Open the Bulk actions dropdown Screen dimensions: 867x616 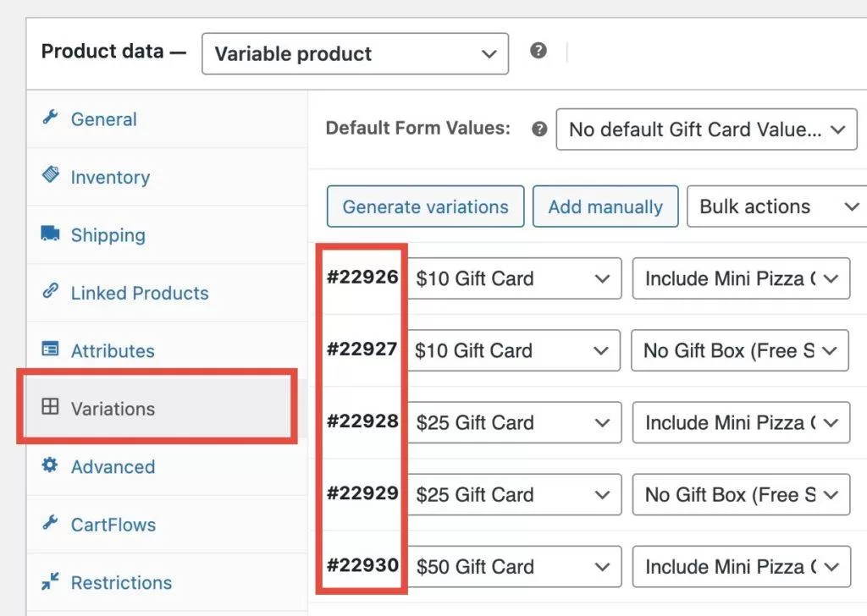[x=777, y=207]
